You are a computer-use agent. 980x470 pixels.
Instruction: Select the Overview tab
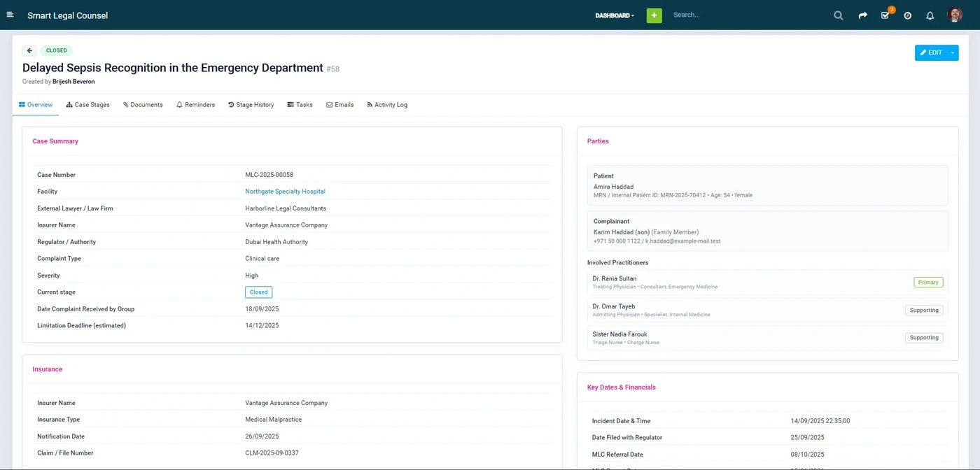(x=36, y=105)
